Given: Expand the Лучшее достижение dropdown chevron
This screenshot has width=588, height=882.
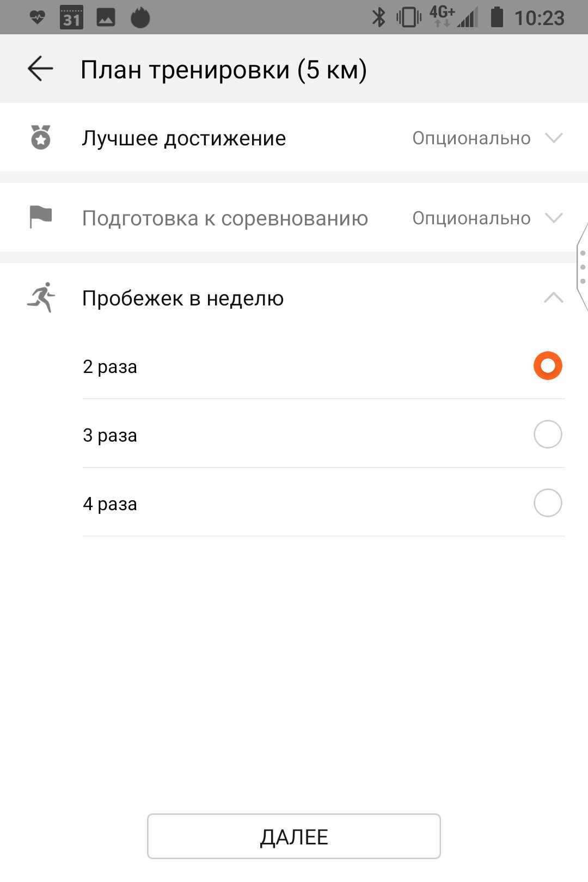Looking at the screenshot, I should point(554,138).
